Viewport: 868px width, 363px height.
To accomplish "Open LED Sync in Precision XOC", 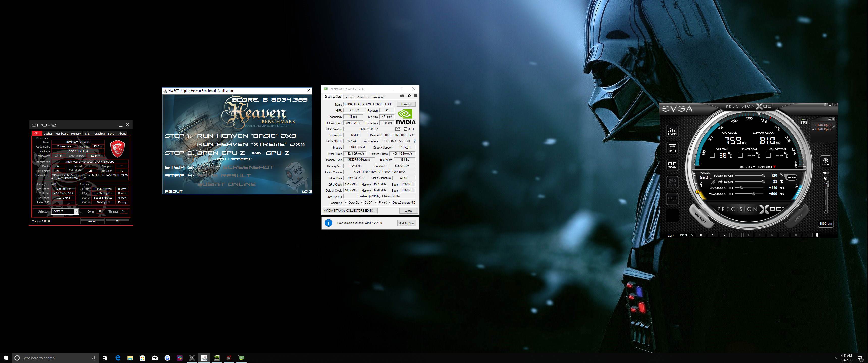I will (672, 199).
